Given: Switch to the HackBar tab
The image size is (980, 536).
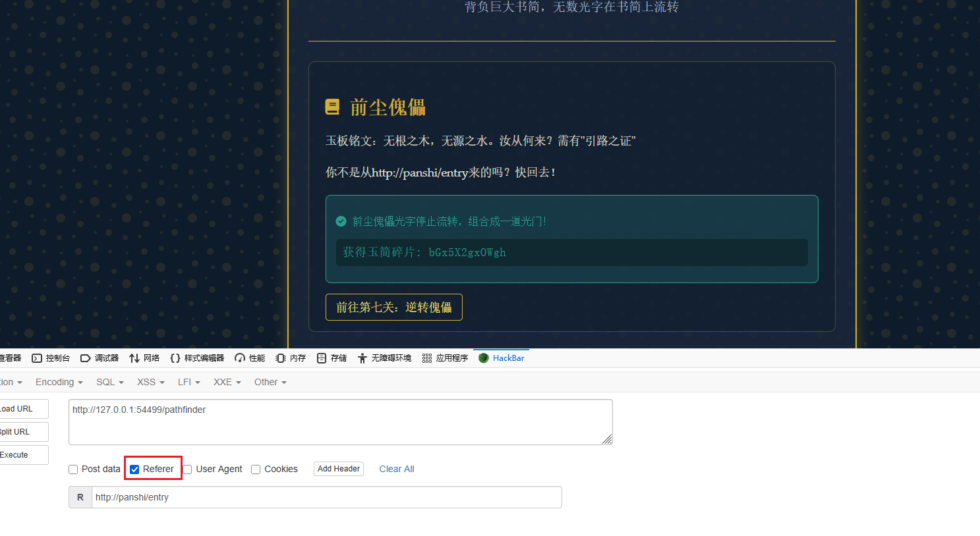Looking at the screenshot, I should tap(502, 358).
